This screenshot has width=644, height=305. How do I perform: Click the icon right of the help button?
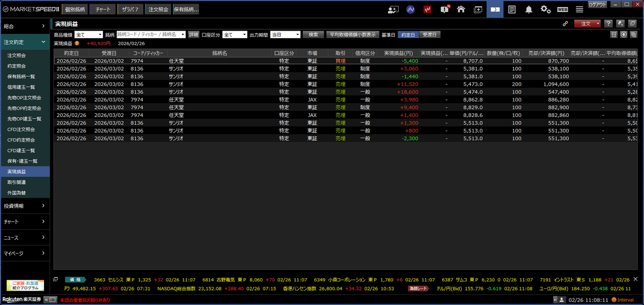coord(620,24)
